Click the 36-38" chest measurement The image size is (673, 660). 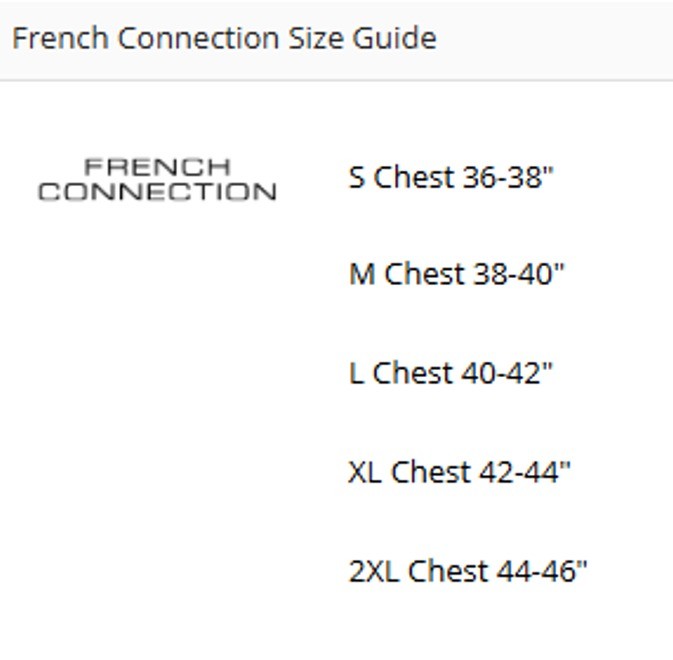508,178
